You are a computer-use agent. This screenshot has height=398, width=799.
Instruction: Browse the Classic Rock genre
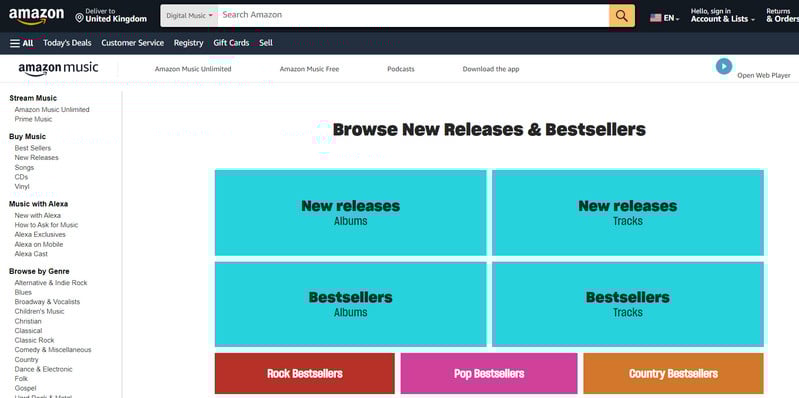click(x=34, y=340)
